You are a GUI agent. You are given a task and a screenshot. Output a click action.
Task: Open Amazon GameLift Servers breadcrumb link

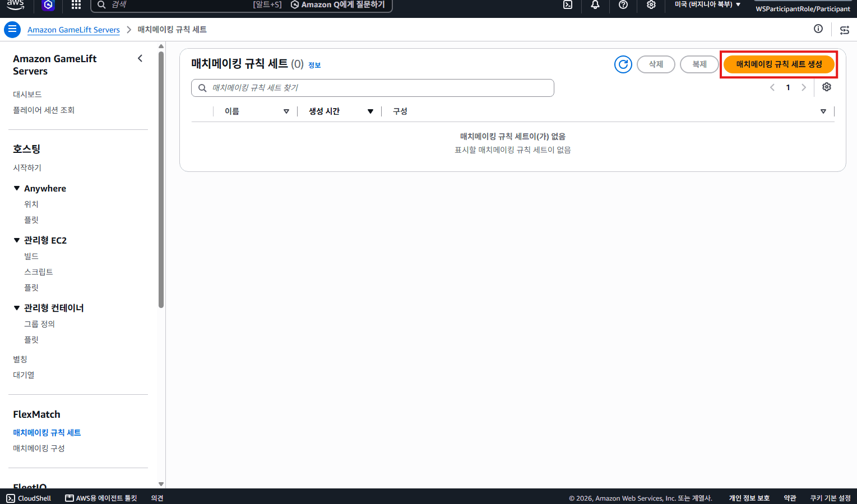click(x=73, y=30)
